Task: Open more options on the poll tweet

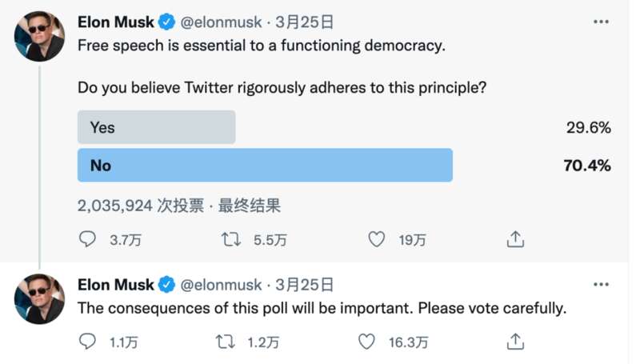Action: click(x=602, y=22)
